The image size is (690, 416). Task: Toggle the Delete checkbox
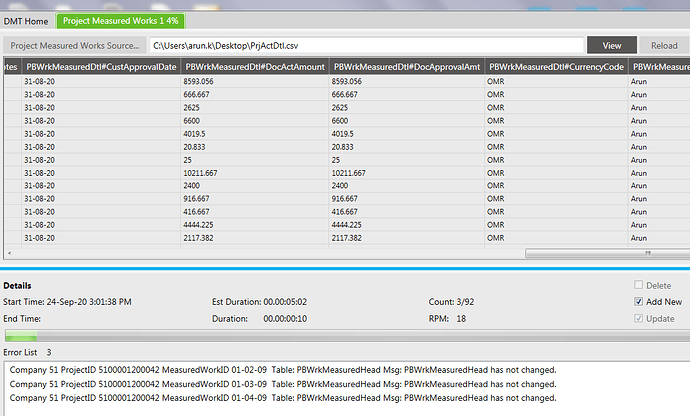coord(639,285)
